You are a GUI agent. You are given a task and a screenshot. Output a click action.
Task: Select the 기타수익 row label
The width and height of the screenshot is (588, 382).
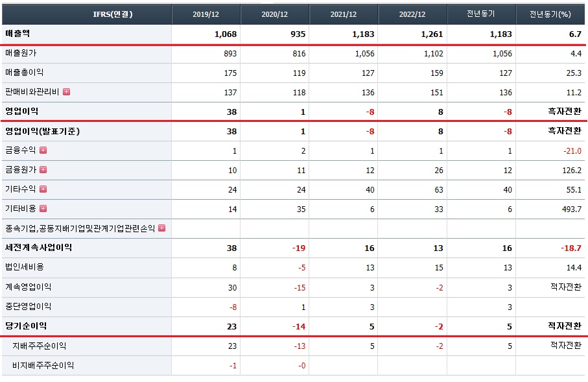tap(21, 189)
